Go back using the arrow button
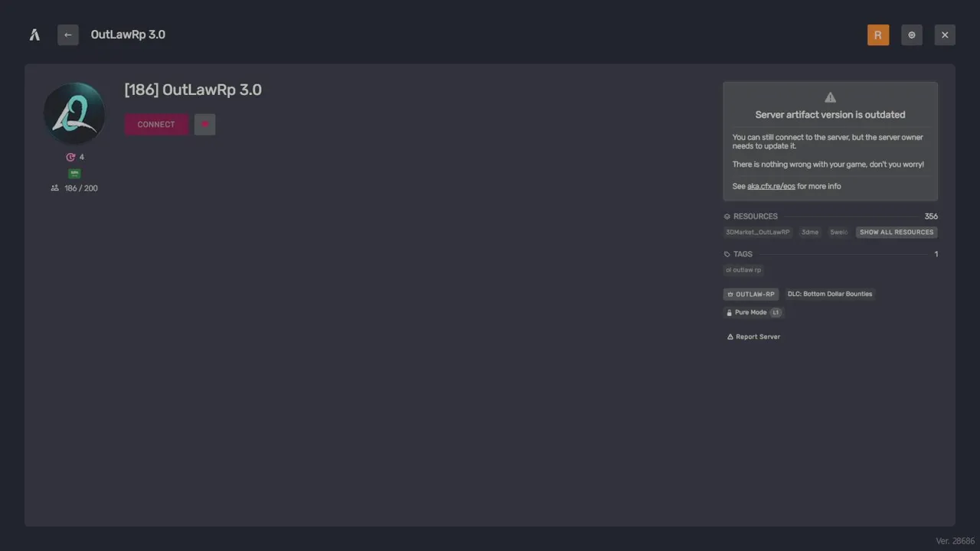 pos(68,34)
